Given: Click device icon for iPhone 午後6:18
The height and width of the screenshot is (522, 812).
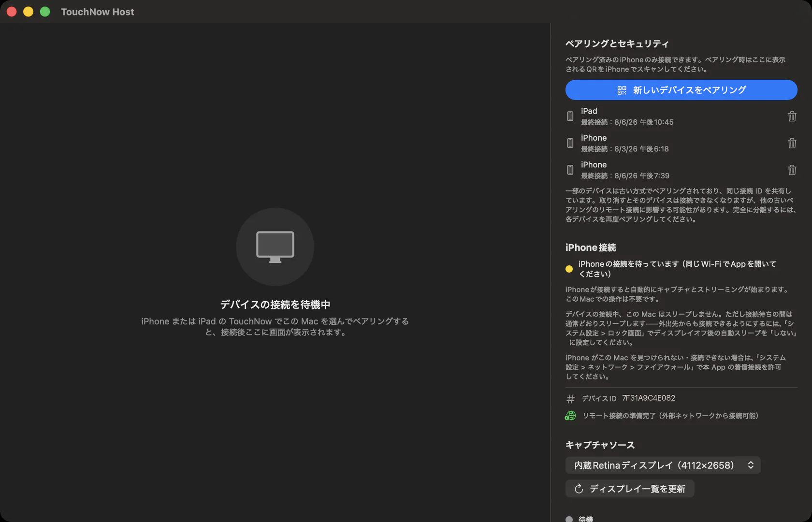Looking at the screenshot, I should (x=570, y=143).
